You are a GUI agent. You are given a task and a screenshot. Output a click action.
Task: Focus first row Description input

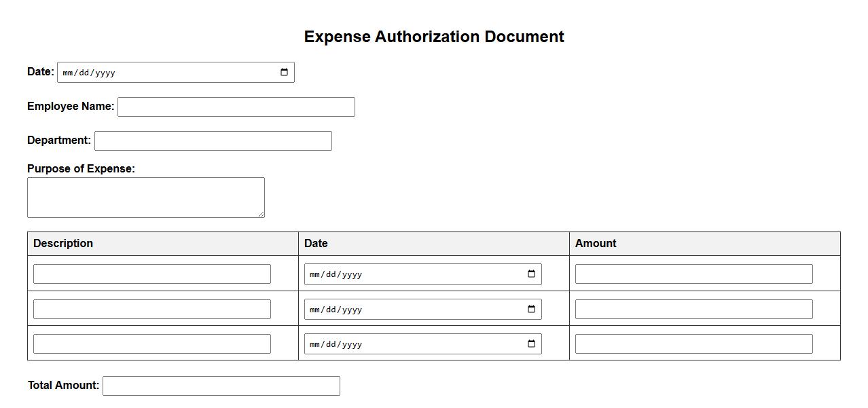[x=151, y=274]
